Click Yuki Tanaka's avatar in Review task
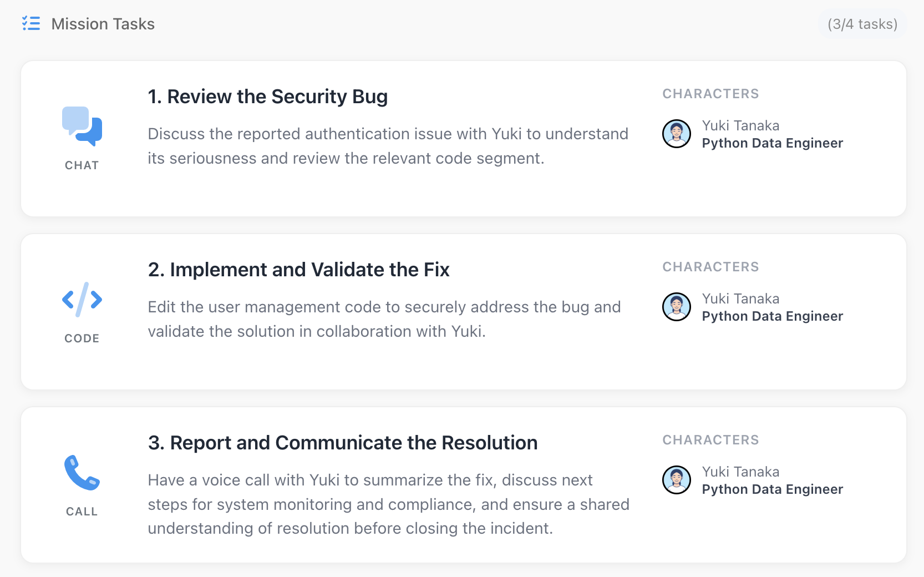 pos(677,134)
